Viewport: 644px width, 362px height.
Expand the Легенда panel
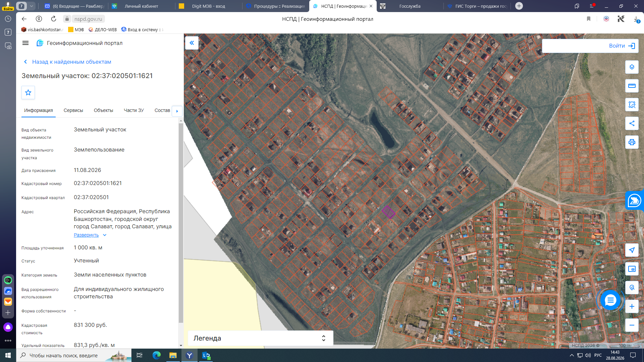260,338
